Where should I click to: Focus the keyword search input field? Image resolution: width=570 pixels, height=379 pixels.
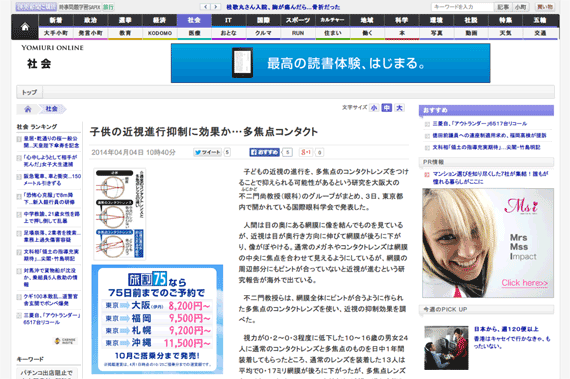pos(462,7)
